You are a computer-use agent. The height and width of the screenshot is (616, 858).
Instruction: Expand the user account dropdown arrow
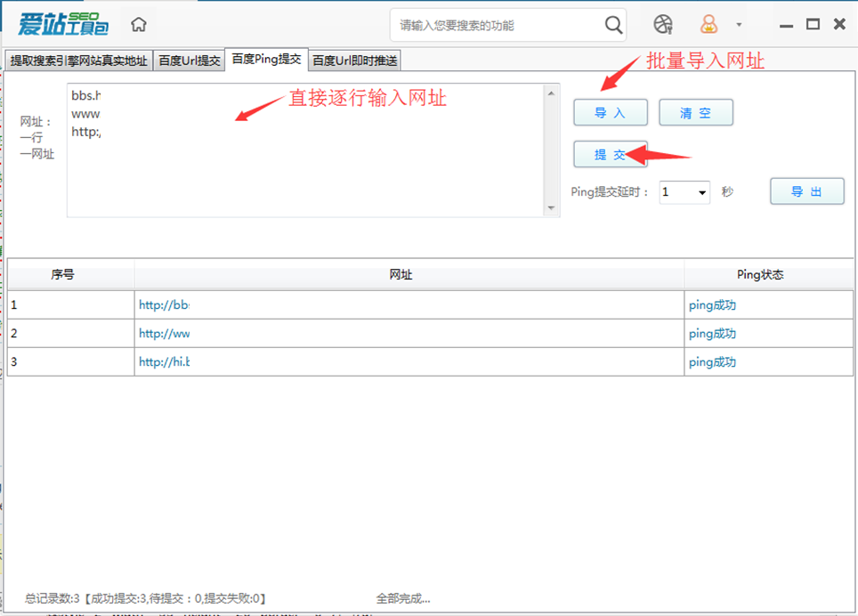pos(737,25)
